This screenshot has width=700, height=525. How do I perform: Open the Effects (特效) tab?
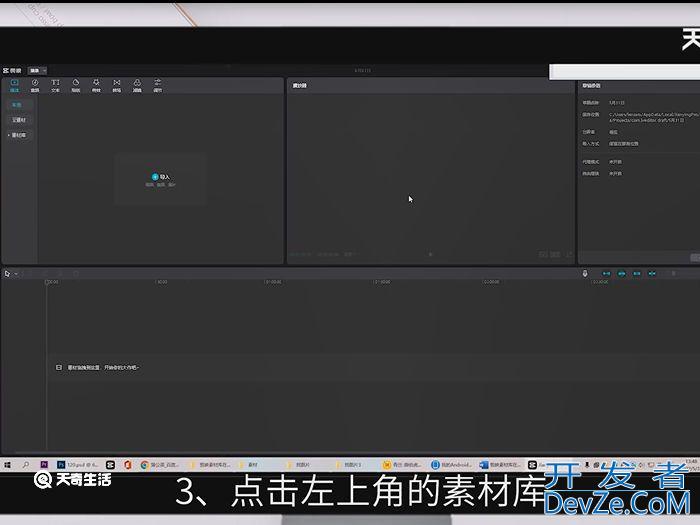click(x=96, y=85)
